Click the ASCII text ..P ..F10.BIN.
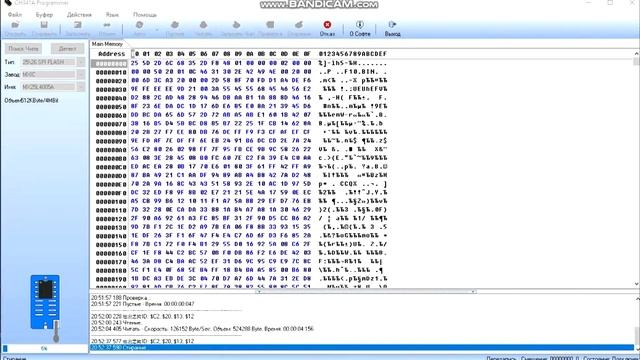 pos(353,72)
